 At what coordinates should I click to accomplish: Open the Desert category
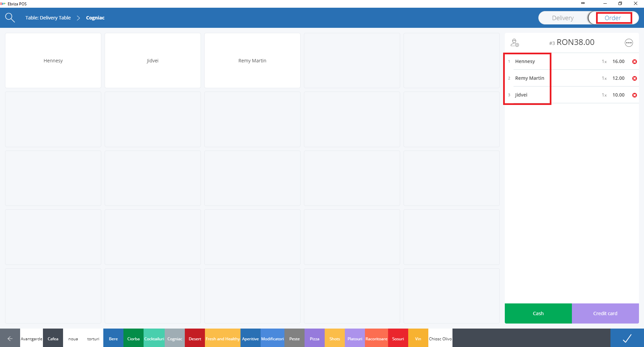[x=195, y=339]
